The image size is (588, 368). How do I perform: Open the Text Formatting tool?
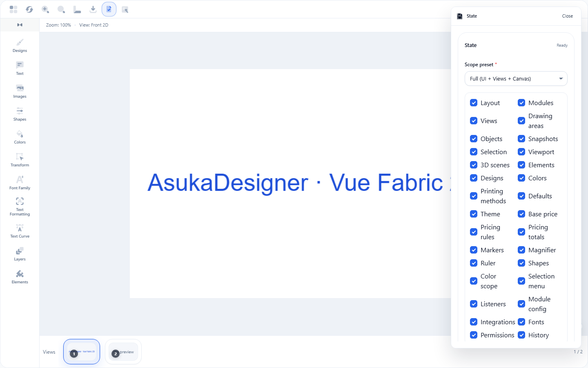(x=20, y=207)
